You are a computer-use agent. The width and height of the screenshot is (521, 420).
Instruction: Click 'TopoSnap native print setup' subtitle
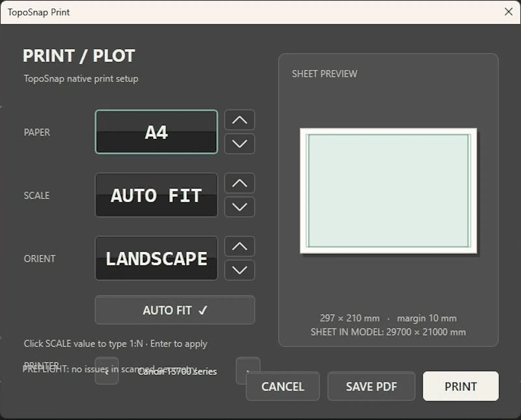(x=81, y=79)
